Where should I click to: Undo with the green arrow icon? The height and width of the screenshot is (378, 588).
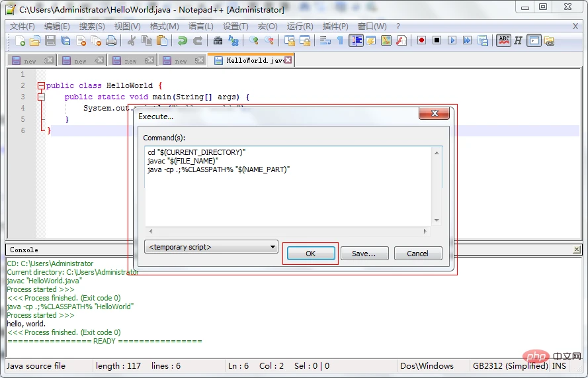tap(183, 40)
